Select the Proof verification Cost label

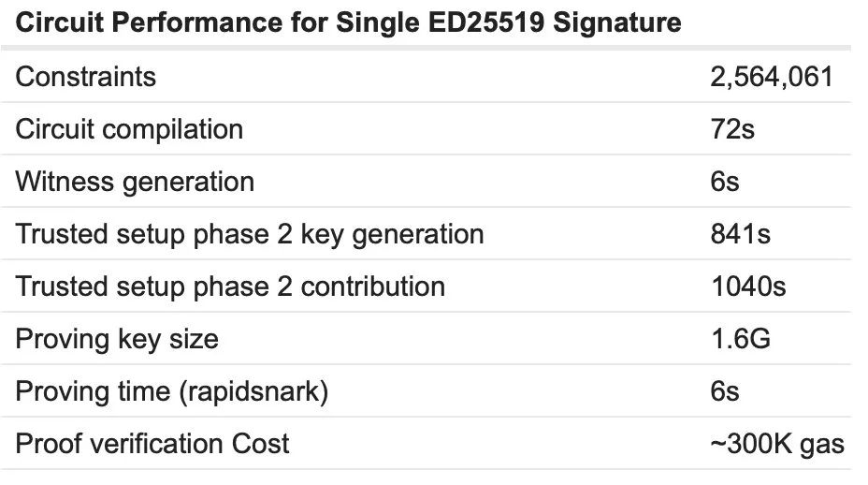pos(152,444)
